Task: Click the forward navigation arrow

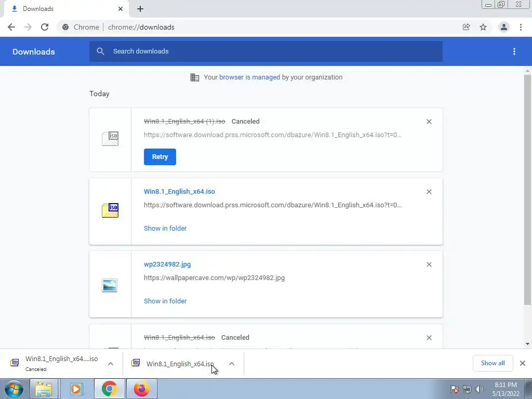Action: [28, 27]
